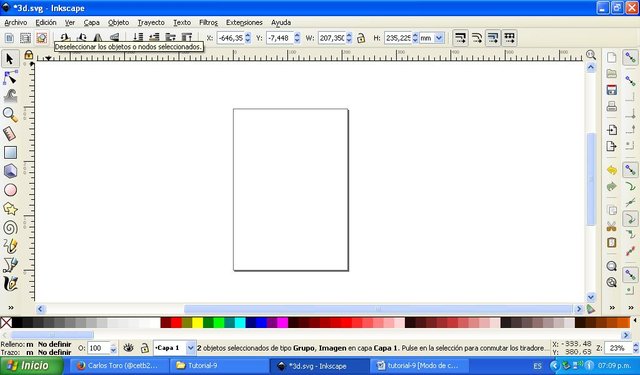Select the Spiral tool
This screenshot has height=375, width=640.
click(x=10, y=228)
